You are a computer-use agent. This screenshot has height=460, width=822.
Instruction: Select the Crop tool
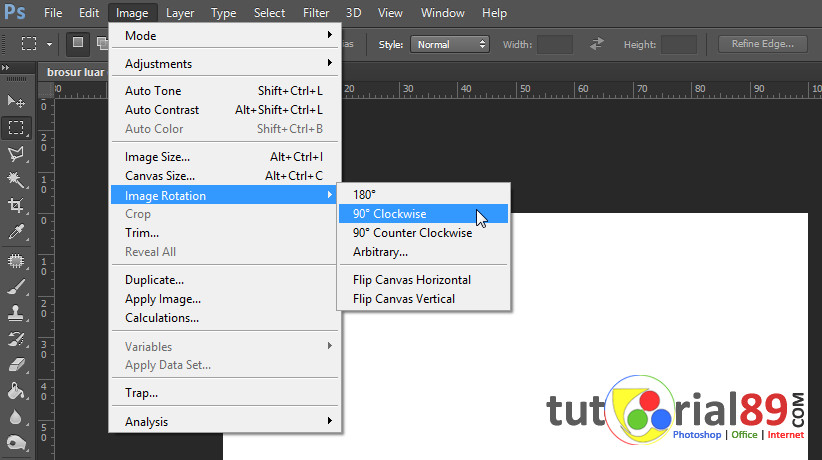coord(16,205)
